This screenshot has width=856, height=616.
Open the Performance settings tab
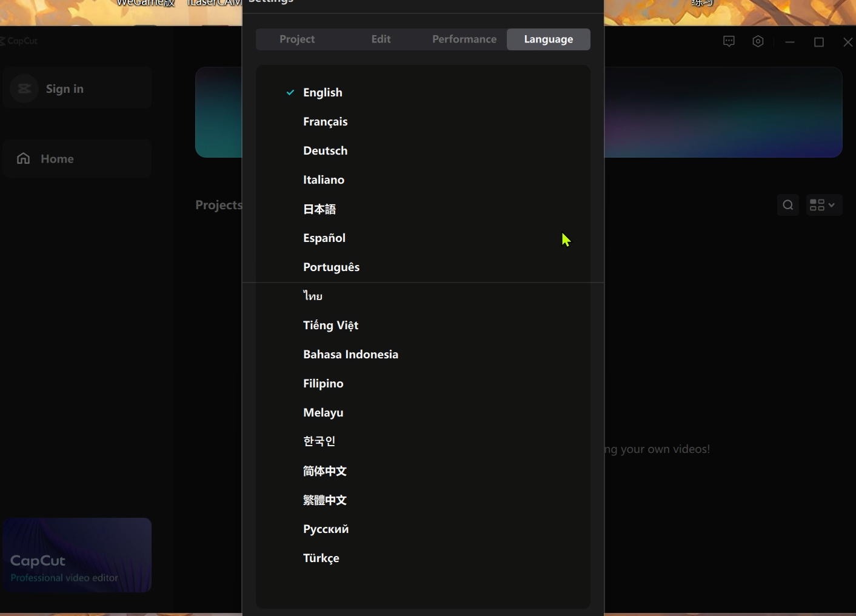(464, 39)
